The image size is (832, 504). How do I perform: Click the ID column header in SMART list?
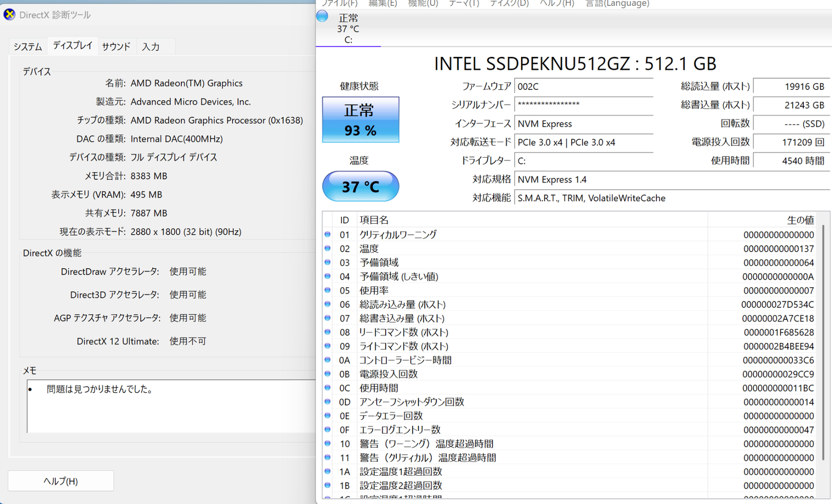(344, 220)
